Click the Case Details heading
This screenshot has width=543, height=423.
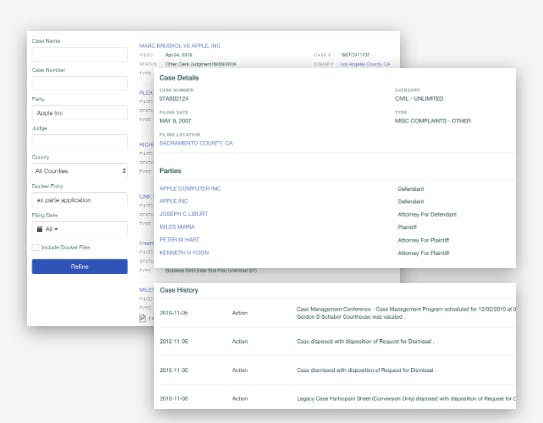pyautogui.click(x=179, y=78)
